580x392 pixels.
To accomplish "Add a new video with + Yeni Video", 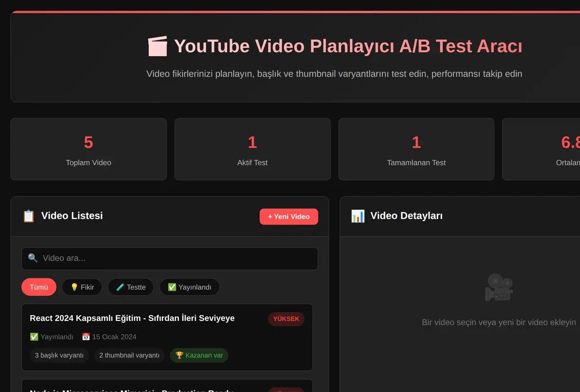I will pos(289,217).
